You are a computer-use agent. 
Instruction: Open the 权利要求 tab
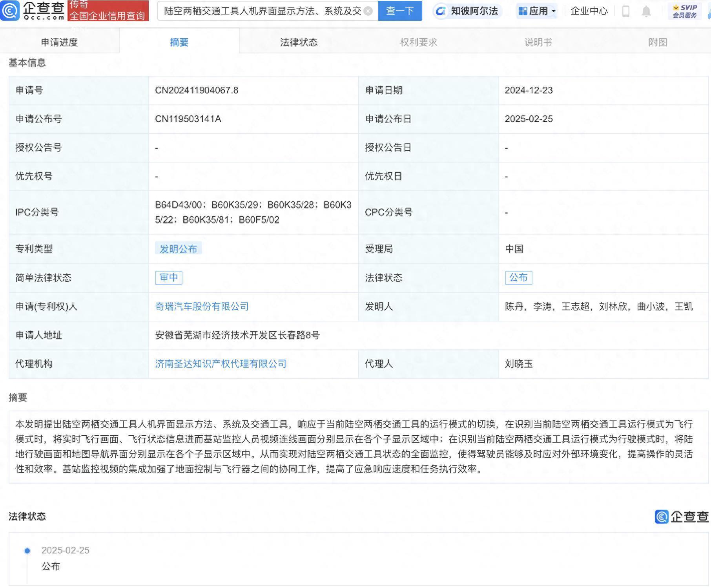click(x=418, y=42)
